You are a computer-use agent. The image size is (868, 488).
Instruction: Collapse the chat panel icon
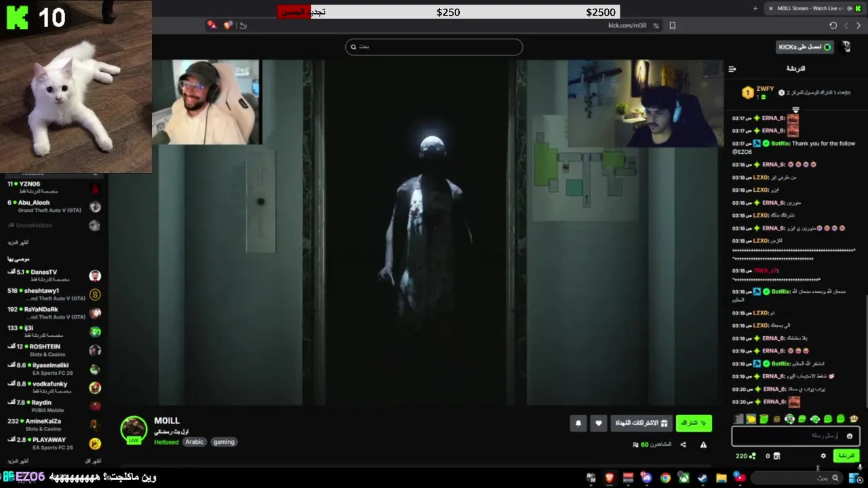(732, 69)
